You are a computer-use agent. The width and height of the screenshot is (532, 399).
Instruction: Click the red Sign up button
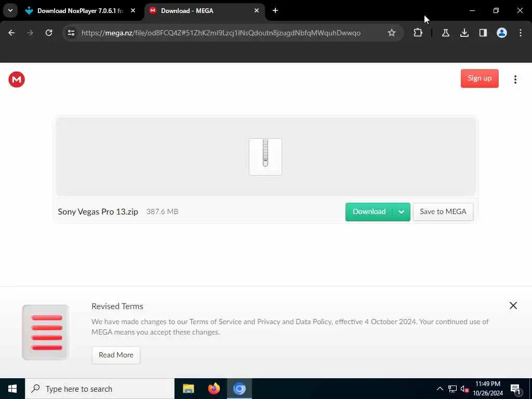[x=480, y=78]
